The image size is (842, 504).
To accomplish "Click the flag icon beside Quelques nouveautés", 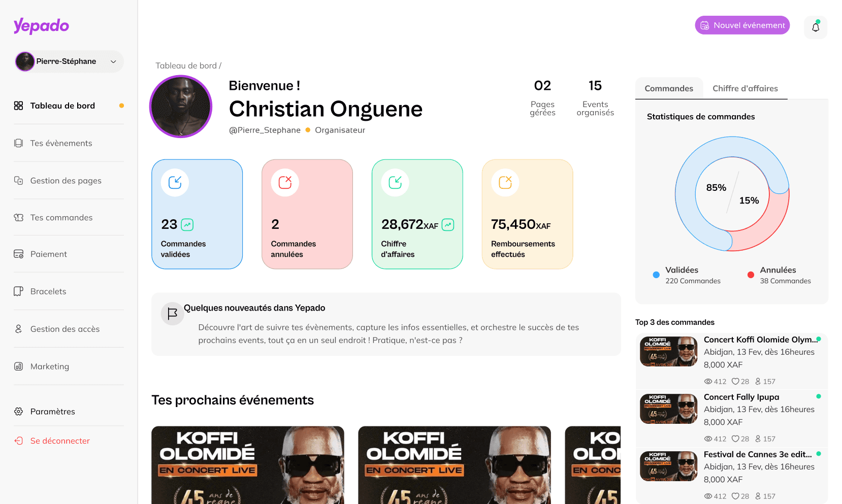I will 172,314.
